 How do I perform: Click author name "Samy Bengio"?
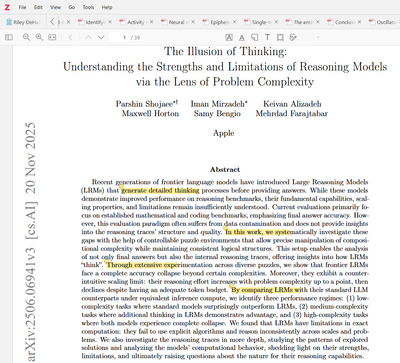click(x=217, y=114)
